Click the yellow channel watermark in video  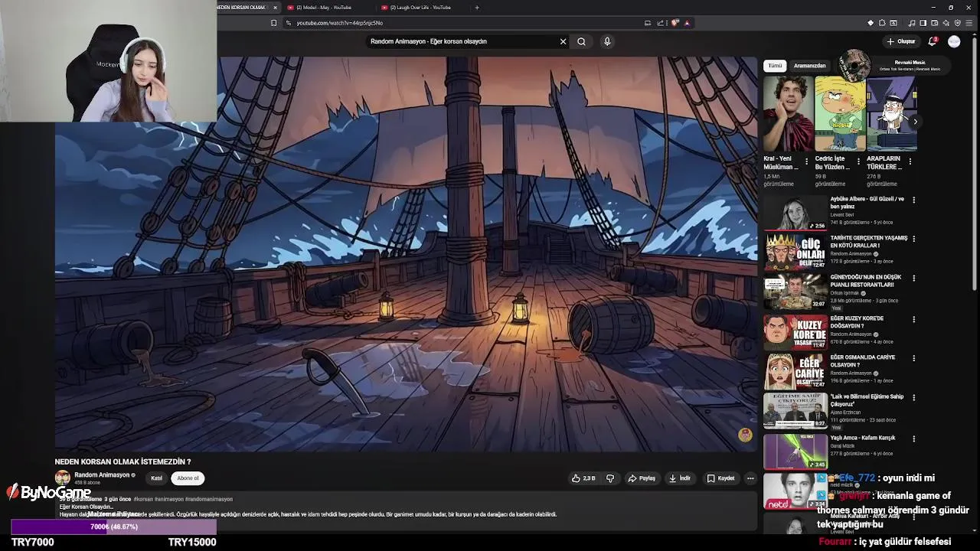745,435
